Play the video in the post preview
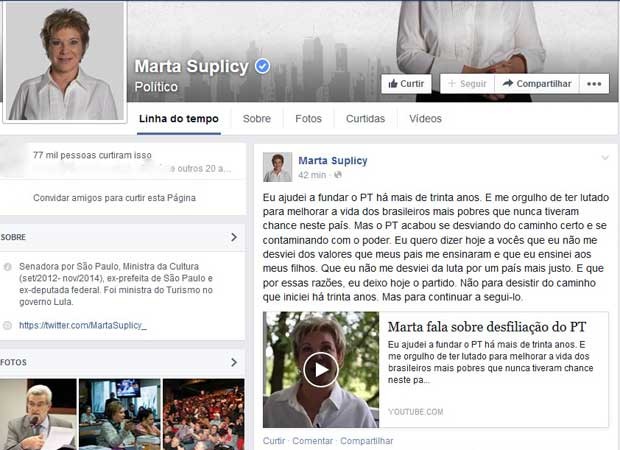This screenshot has width=620, height=450. [320, 370]
